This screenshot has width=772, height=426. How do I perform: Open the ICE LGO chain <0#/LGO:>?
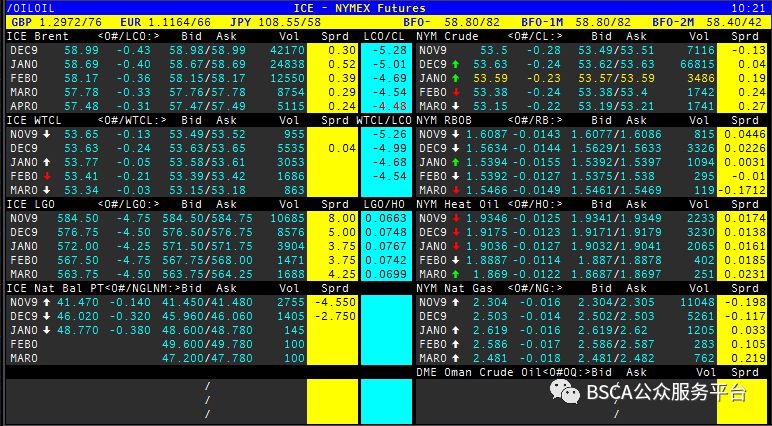(129, 204)
